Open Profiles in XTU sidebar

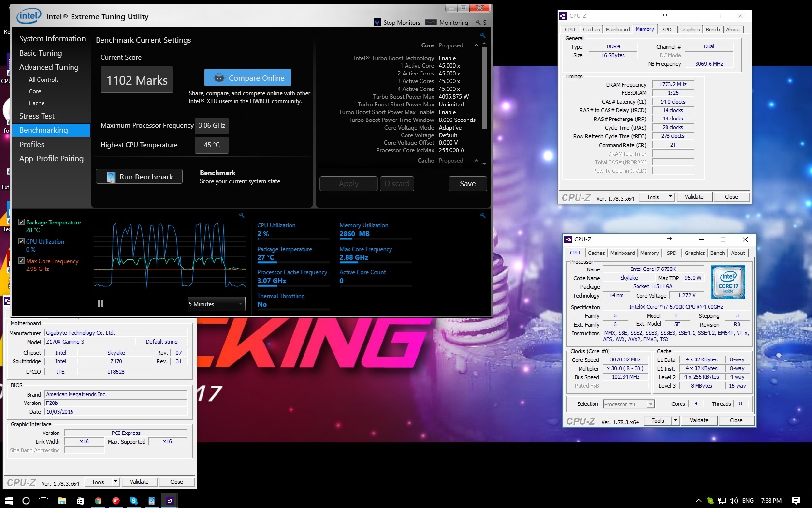(x=32, y=144)
